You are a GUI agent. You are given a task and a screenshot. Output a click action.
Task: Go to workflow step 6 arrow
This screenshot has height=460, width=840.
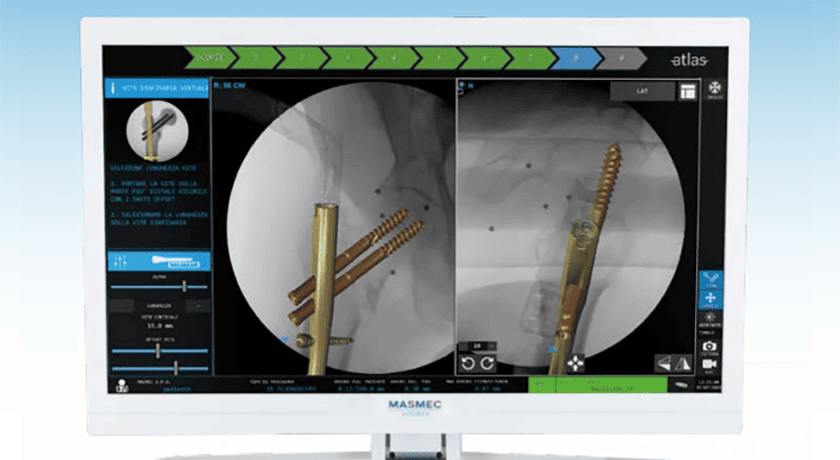tap(485, 58)
